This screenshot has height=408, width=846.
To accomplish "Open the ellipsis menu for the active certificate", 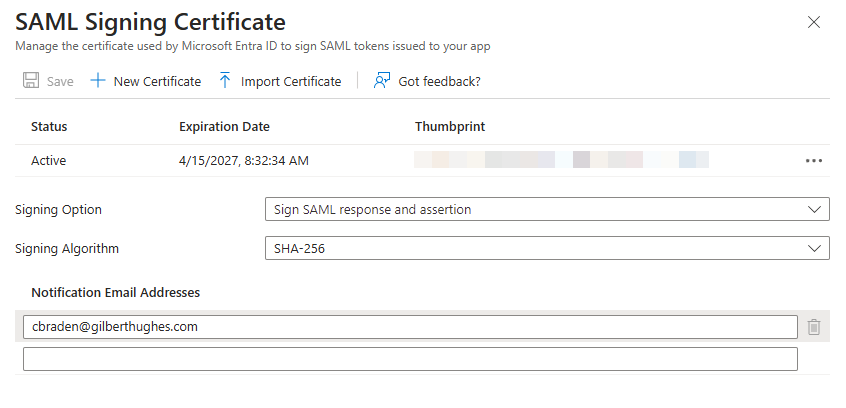I will (x=813, y=160).
